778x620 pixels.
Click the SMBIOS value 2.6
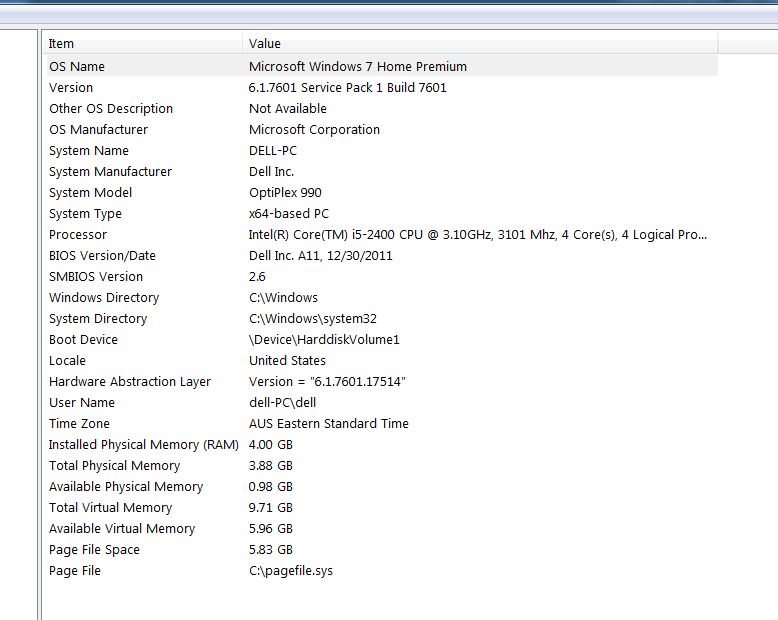pos(257,277)
